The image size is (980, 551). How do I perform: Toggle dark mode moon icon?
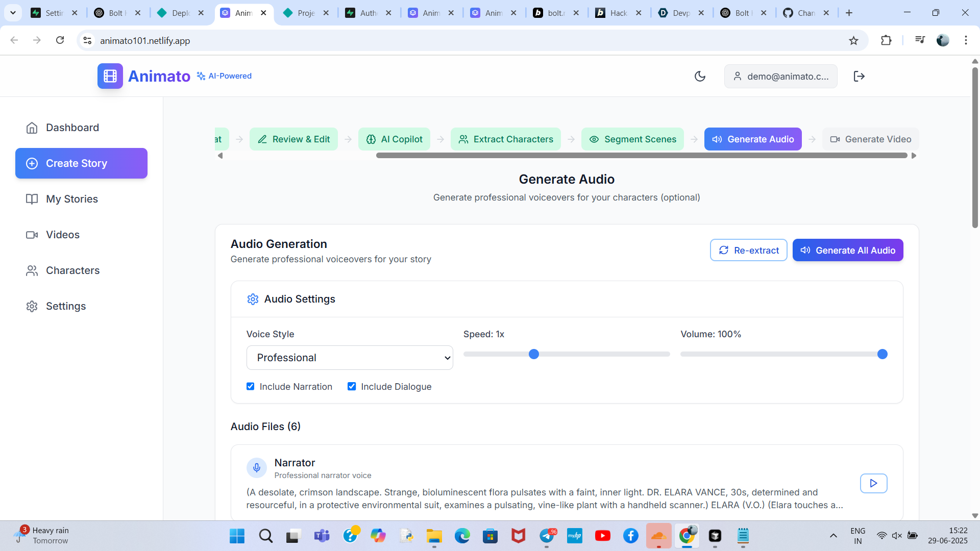(700, 76)
